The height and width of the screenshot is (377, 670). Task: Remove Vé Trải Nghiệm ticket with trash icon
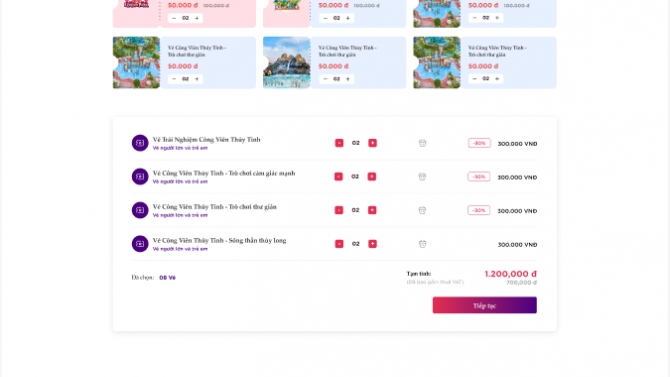pyautogui.click(x=423, y=143)
